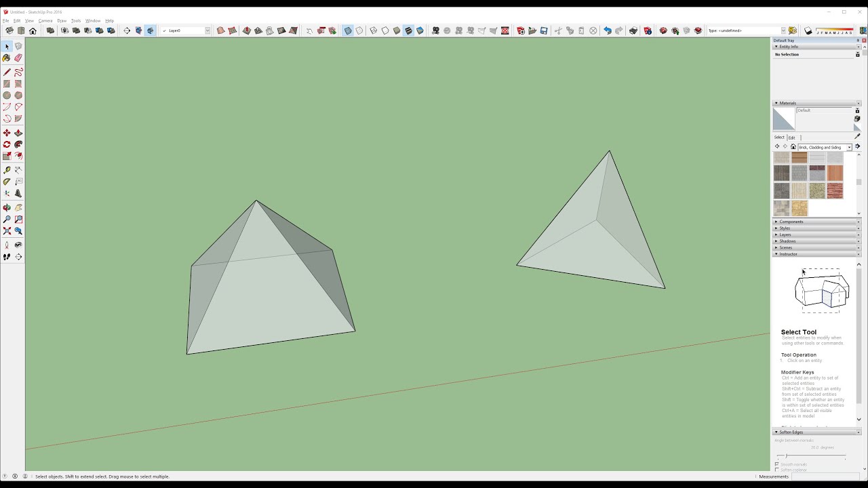Image resolution: width=868 pixels, height=488 pixels.
Task: Select the Move tool
Action: click(7, 133)
